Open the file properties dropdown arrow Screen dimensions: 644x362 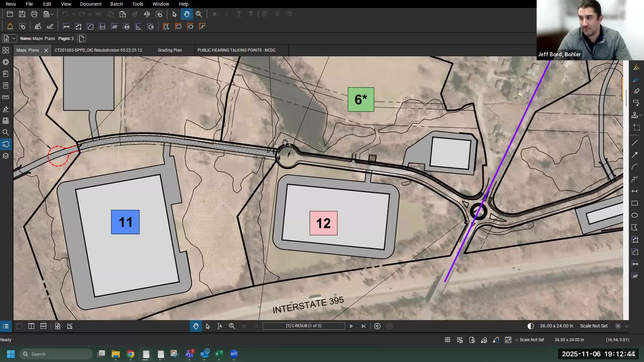[14, 39]
